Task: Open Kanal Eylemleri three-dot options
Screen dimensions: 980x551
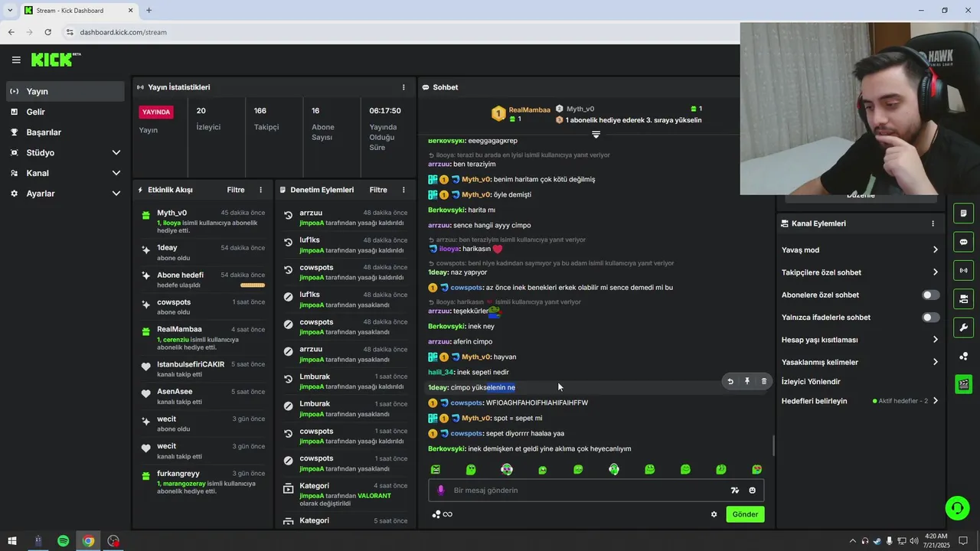Action: click(x=933, y=223)
